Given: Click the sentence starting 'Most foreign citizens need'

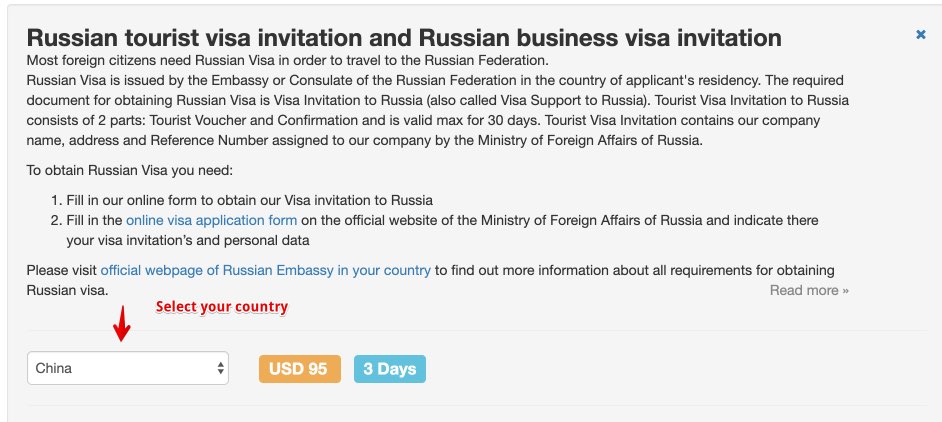Looking at the screenshot, I should click(x=287, y=61).
